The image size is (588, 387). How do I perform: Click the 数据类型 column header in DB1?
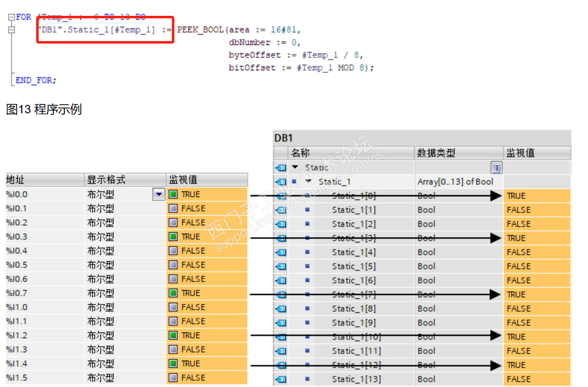pyautogui.click(x=459, y=153)
